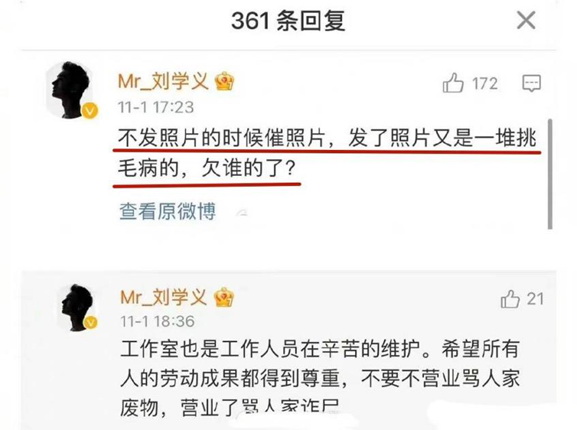The image size is (577, 430).
Task: Click the 11-1 17:23 timestamp
Action: click(x=156, y=107)
